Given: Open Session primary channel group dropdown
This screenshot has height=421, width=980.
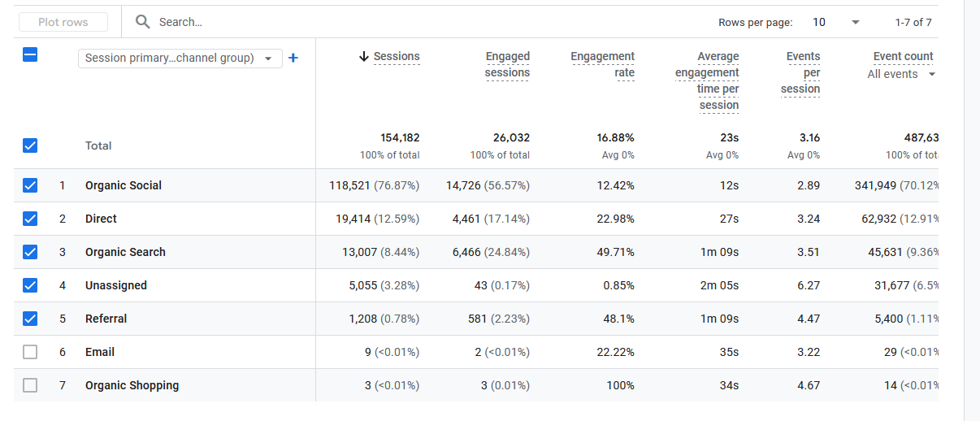Looking at the screenshot, I should pos(180,59).
